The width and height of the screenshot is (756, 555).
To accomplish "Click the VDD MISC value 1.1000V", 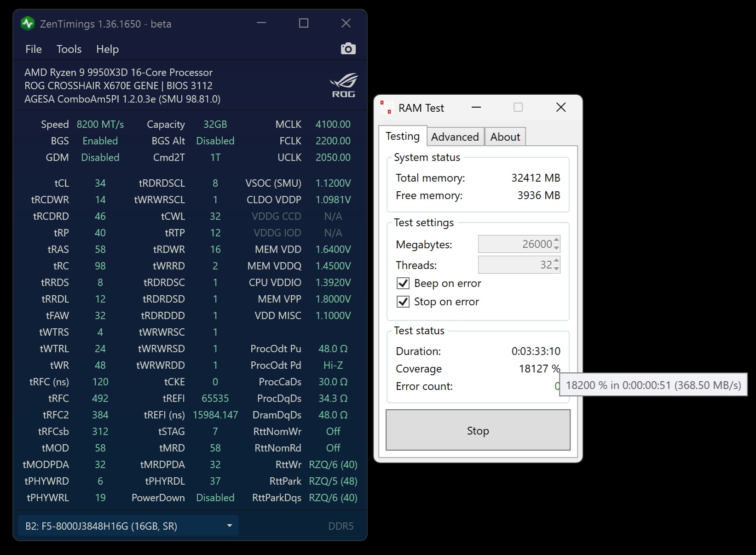I will 333,316.
